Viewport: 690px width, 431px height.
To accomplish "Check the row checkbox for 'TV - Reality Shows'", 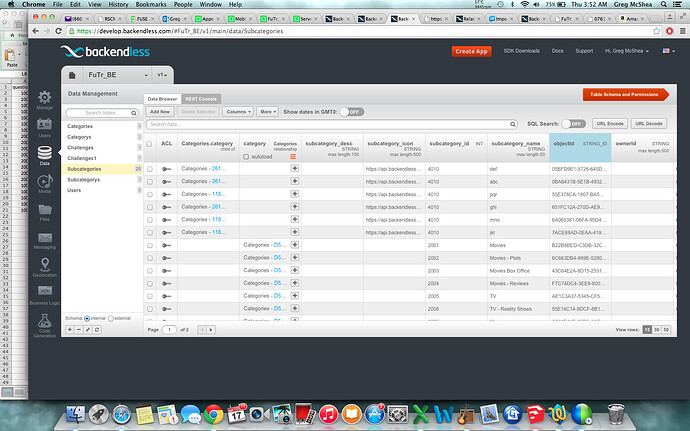I will click(150, 309).
